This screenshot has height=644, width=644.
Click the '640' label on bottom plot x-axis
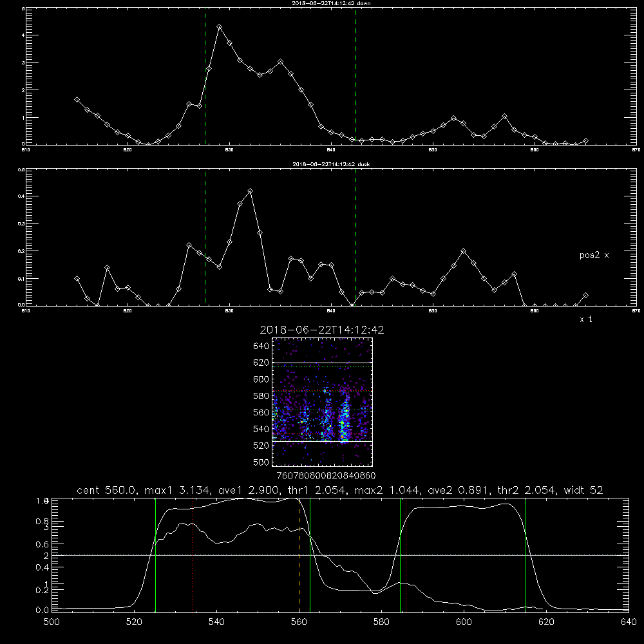coord(629,622)
